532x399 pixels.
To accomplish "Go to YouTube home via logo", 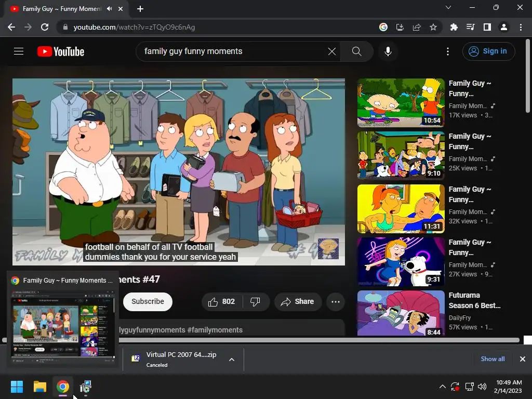I will coord(61,51).
